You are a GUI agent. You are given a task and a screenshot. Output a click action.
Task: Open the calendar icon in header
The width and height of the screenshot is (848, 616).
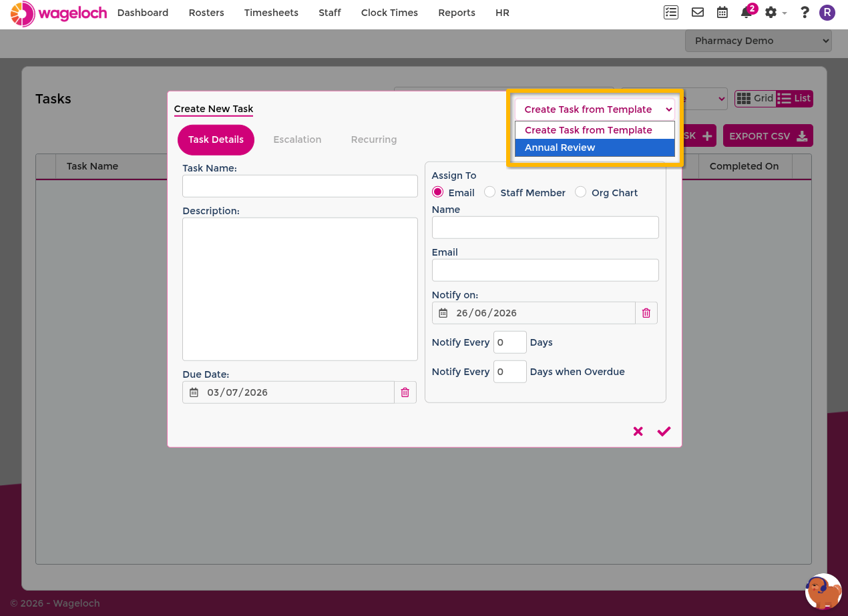[x=722, y=12]
